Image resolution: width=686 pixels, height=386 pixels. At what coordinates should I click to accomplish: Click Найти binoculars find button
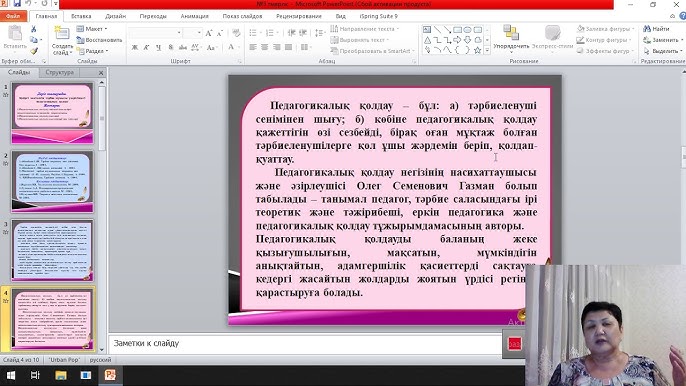[x=656, y=29]
